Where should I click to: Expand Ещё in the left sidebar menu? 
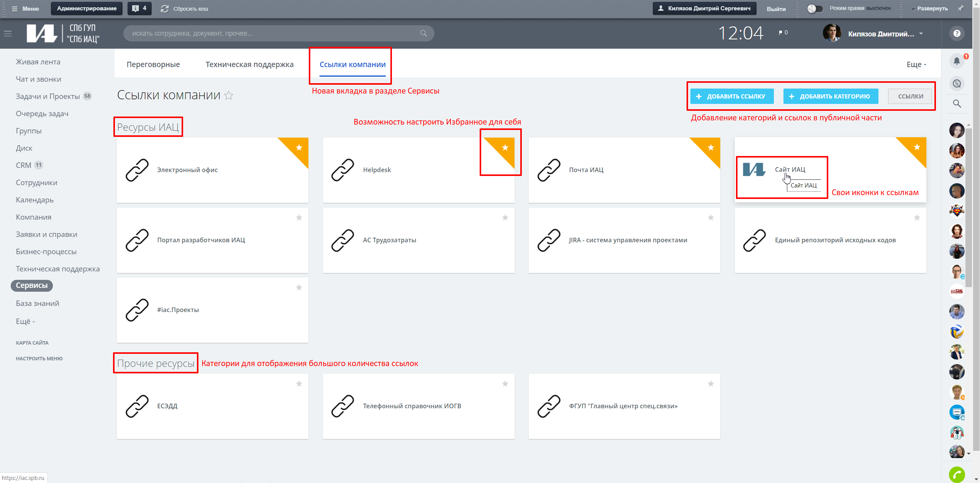(25, 321)
